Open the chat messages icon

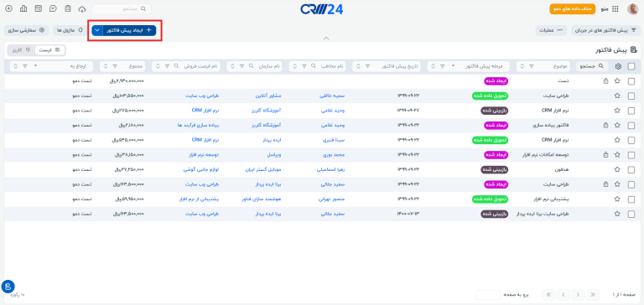[53, 8]
